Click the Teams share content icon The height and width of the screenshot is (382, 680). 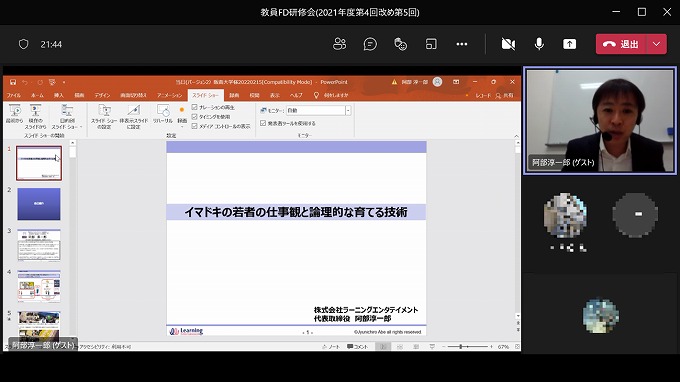tap(569, 44)
